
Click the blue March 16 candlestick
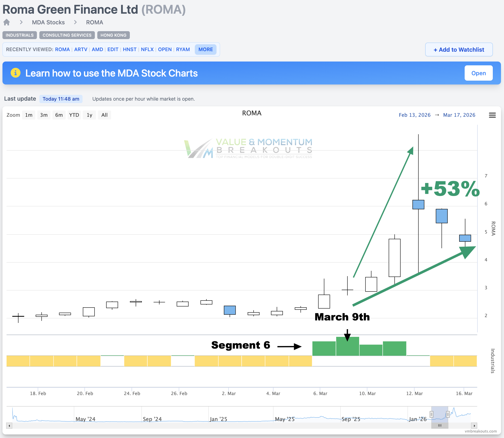pyautogui.click(x=465, y=238)
